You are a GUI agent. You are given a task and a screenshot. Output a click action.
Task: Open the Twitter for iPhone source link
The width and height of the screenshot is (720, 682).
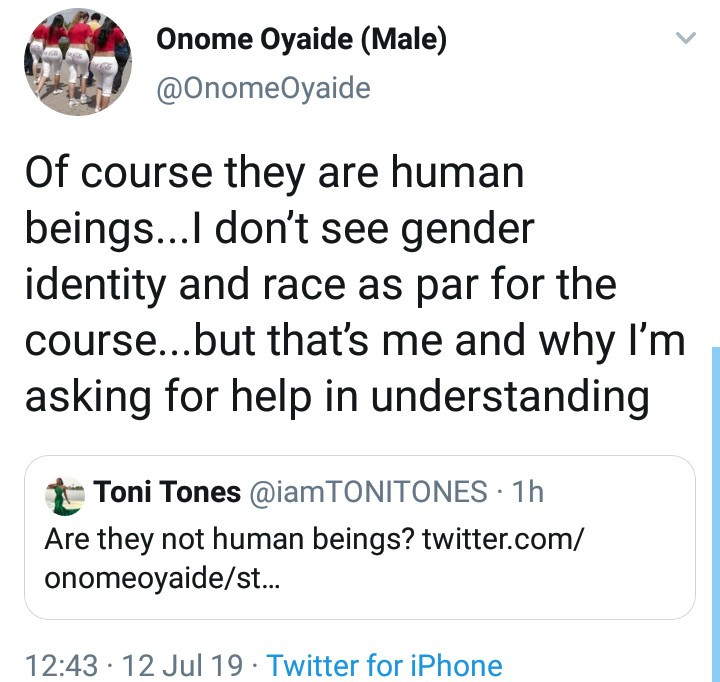coord(385,664)
